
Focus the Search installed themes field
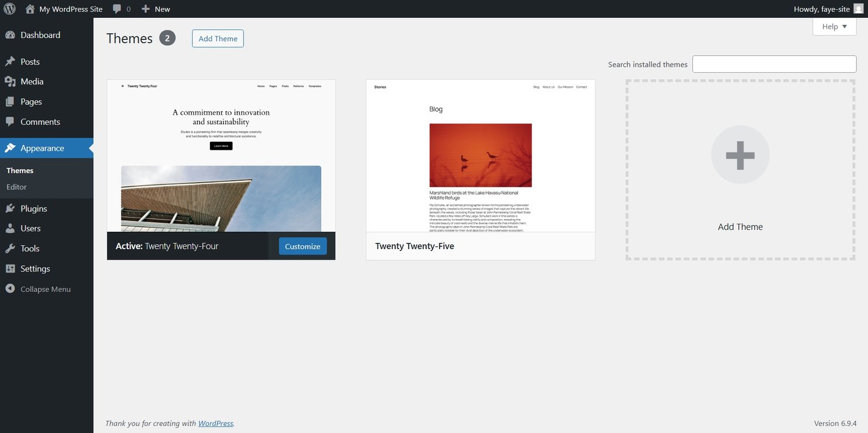774,64
